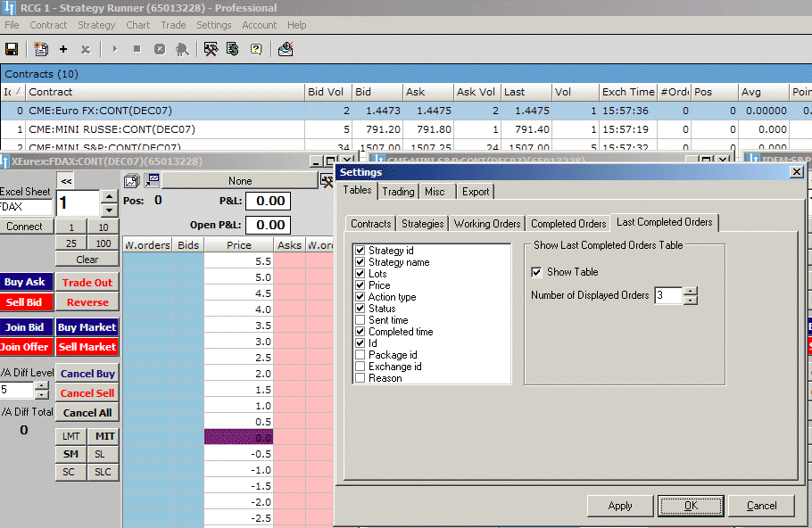The image size is (812, 528).
Task: Click the Sell Bid button
Action: [x=24, y=302]
